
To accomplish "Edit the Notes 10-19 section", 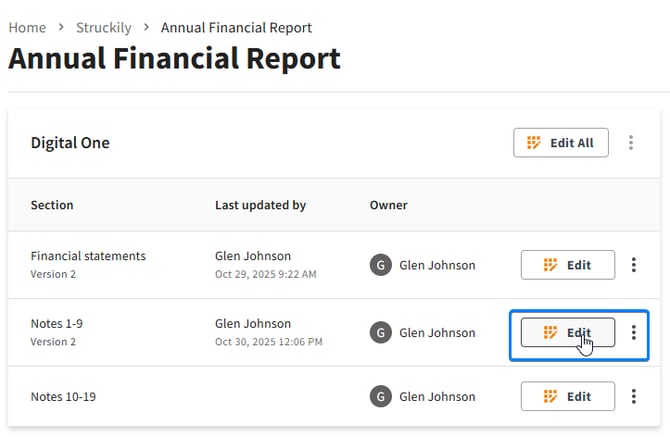I will pos(567,396).
